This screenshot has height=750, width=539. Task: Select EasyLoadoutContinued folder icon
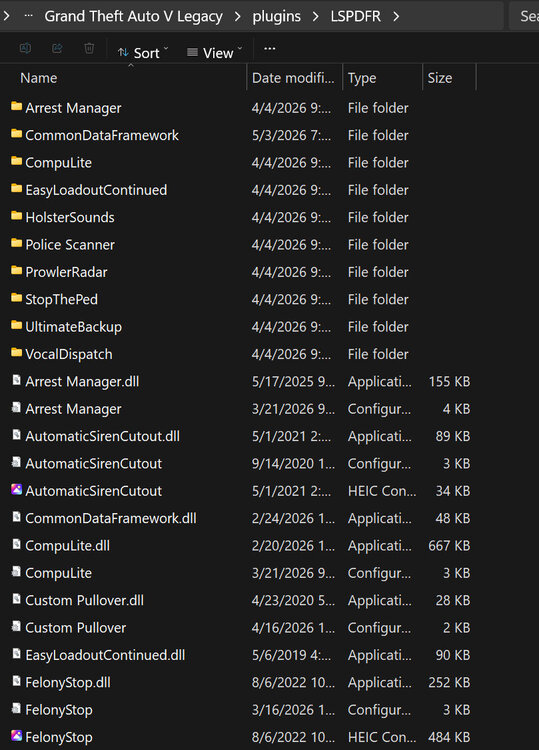pyautogui.click(x=16, y=188)
